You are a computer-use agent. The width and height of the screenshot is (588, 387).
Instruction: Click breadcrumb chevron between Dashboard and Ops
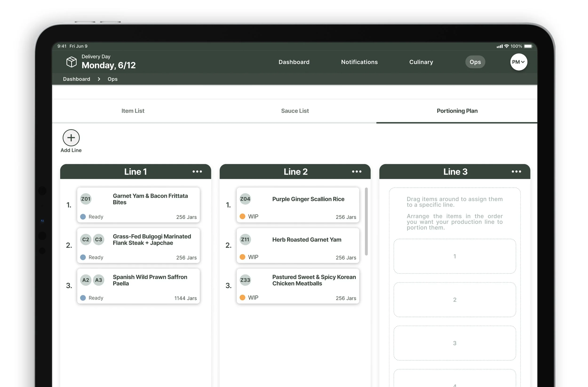coord(99,79)
